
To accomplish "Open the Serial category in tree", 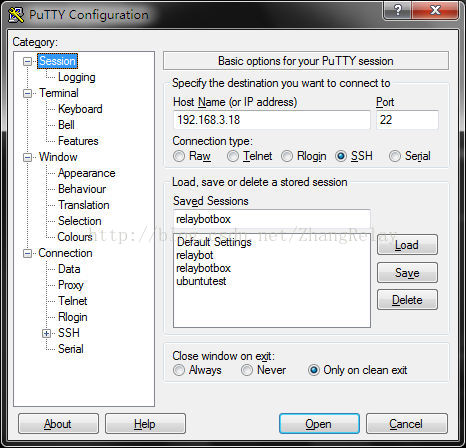I will click(71, 349).
